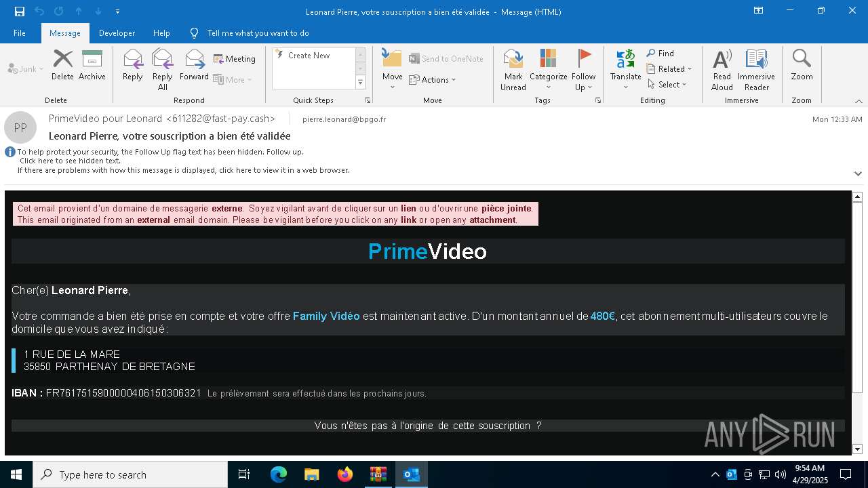Start Read Aloud
Viewport: 868px width, 488px height.
722,70
